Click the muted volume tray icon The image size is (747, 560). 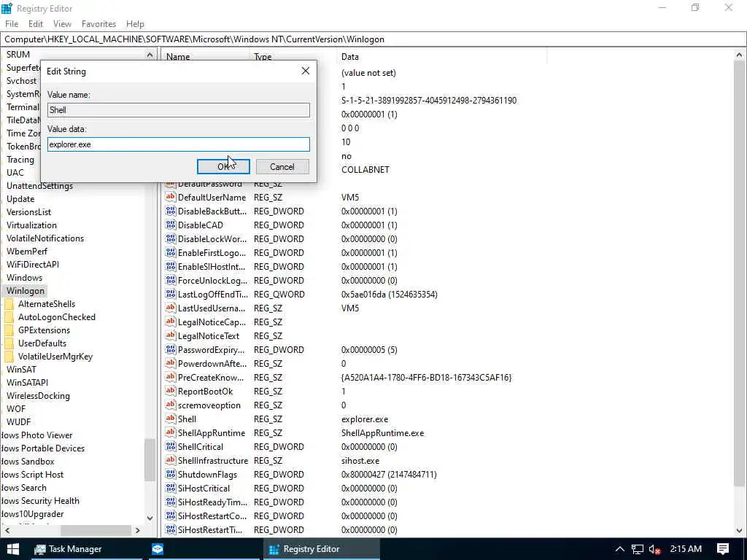tap(655, 550)
